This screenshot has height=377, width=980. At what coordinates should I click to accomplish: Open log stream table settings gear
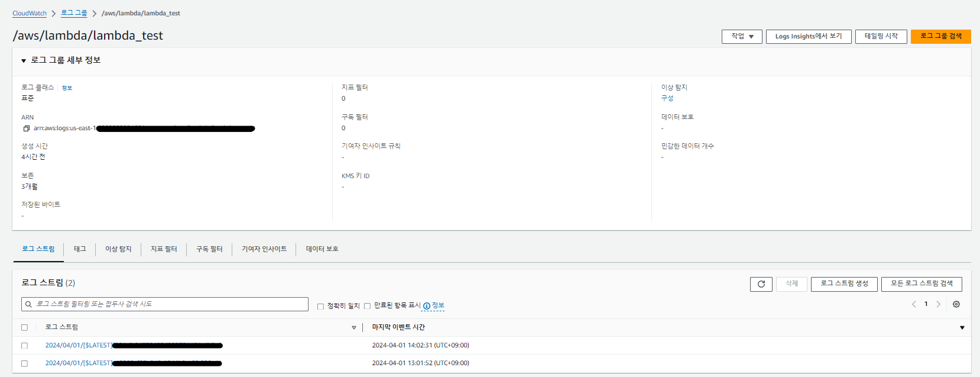956,304
